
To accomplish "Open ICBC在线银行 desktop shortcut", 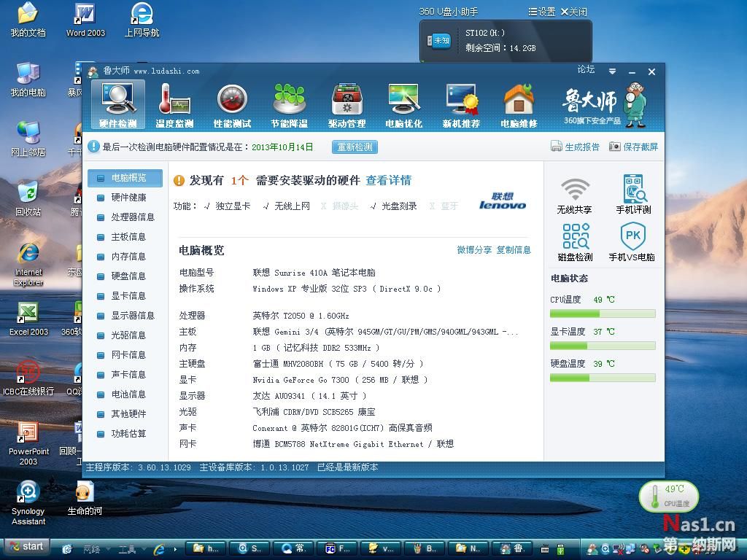I will pyautogui.click(x=28, y=378).
